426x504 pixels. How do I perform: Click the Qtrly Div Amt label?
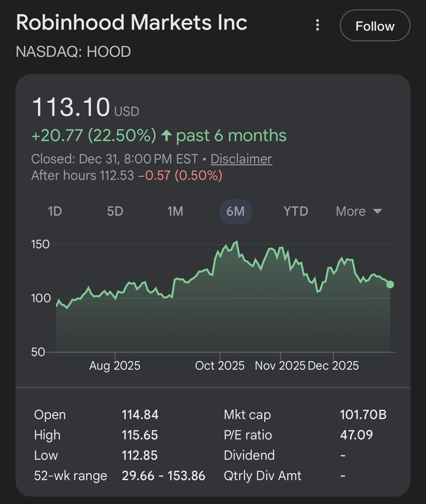pos(263,475)
